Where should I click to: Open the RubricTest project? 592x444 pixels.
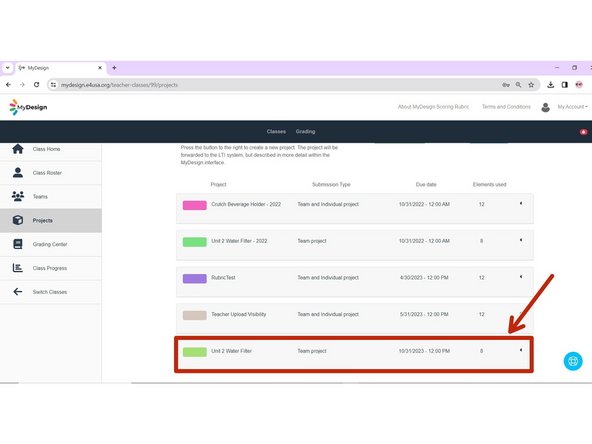point(223,278)
